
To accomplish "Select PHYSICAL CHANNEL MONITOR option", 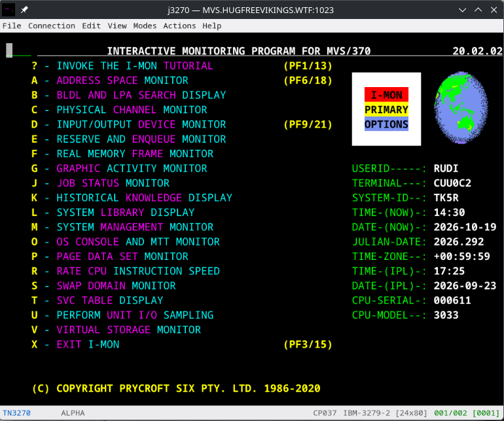I will point(132,110).
